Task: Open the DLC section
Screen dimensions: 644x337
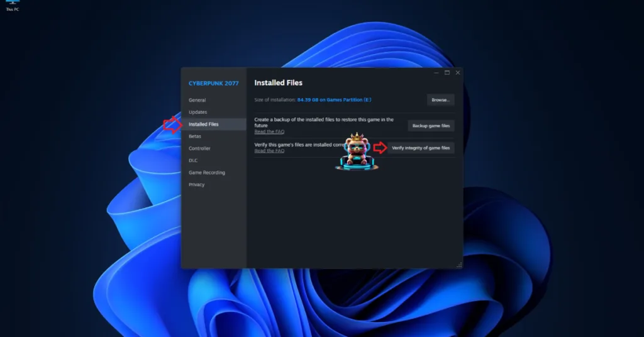Action: (214, 160)
